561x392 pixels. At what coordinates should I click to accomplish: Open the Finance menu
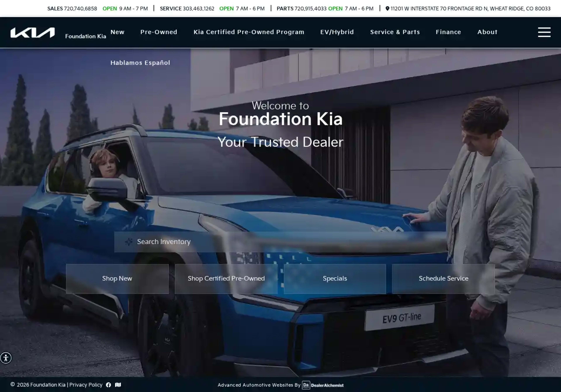tap(448, 32)
